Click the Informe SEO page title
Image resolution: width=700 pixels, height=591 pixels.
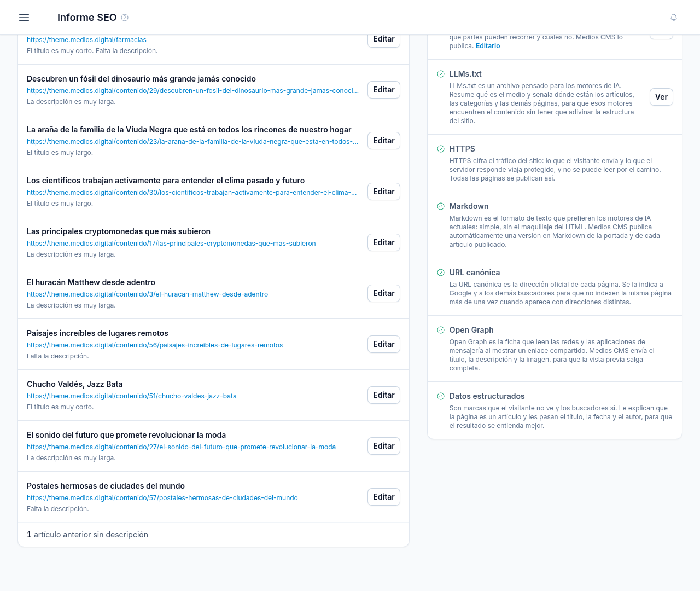click(87, 18)
